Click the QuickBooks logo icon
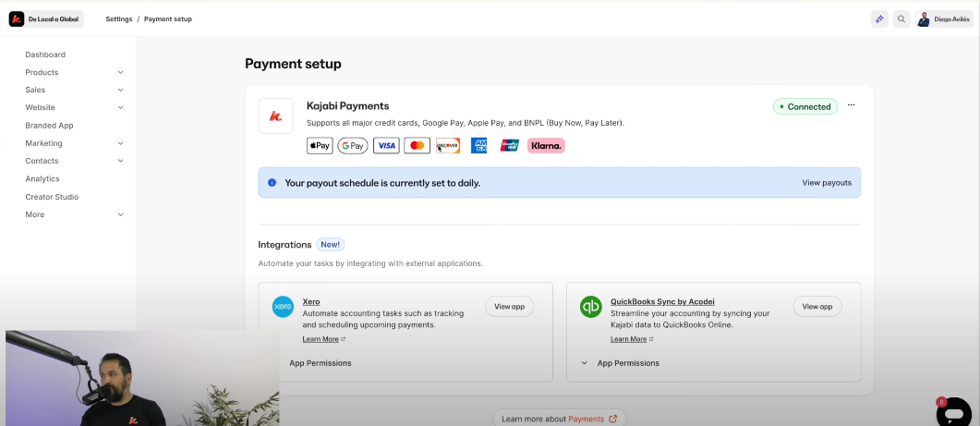 (590, 307)
